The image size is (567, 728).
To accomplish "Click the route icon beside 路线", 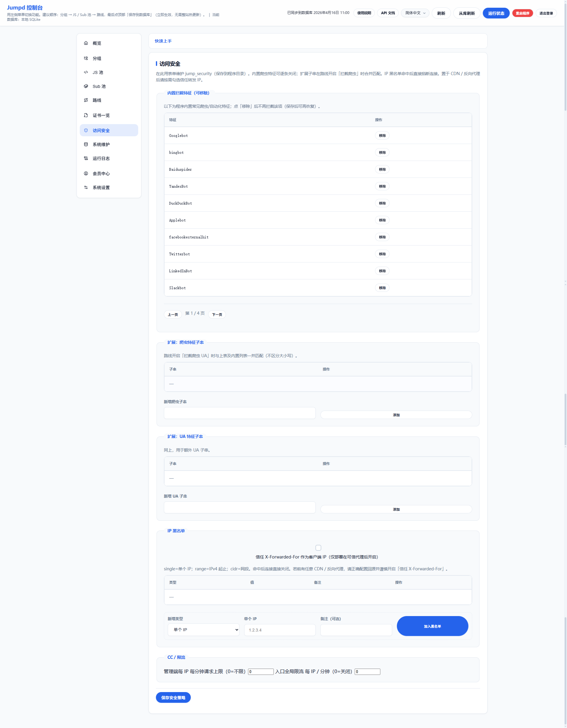I will (x=86, y=100).
